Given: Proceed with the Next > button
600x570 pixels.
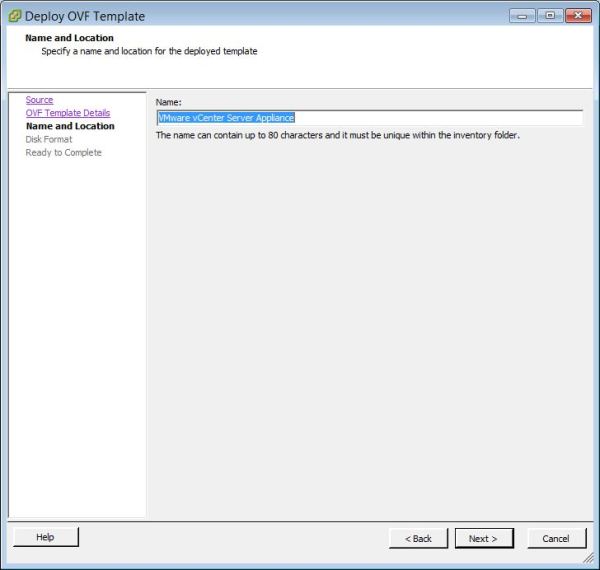Looking at the screenshot, I should pos(483,538).
